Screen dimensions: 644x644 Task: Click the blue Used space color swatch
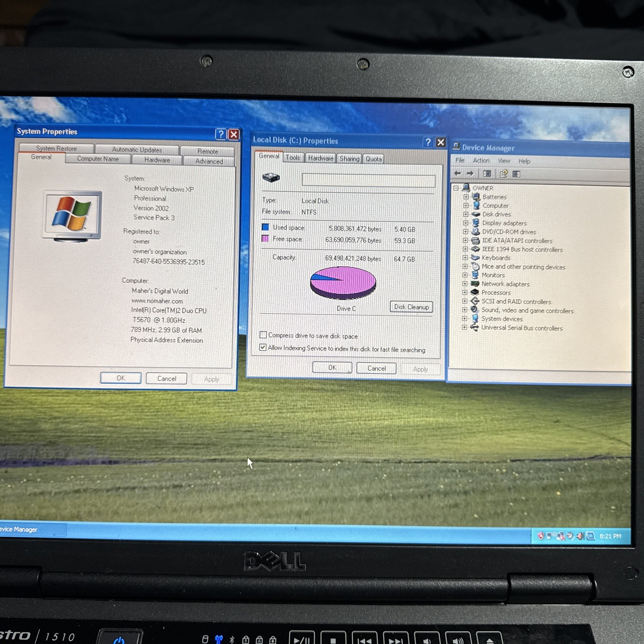coord(265,227)
